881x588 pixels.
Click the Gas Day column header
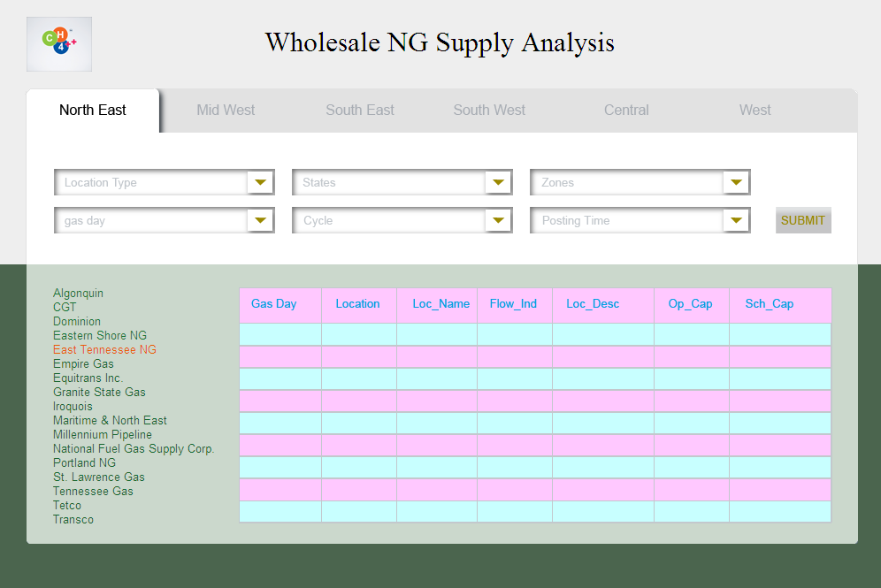[x=280, y=305]
